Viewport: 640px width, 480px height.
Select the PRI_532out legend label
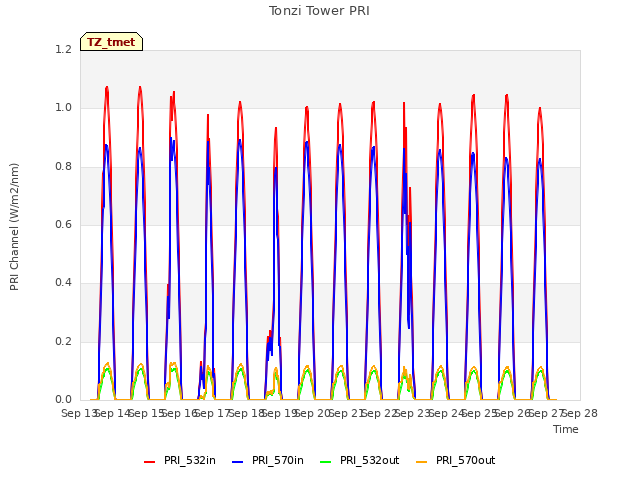tap(370, 461)
